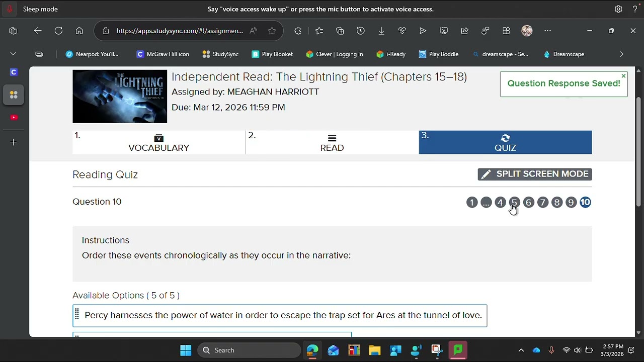Open the Play Blooket bookmark
Screen dimensions: 644x362
tap(272, 54)
